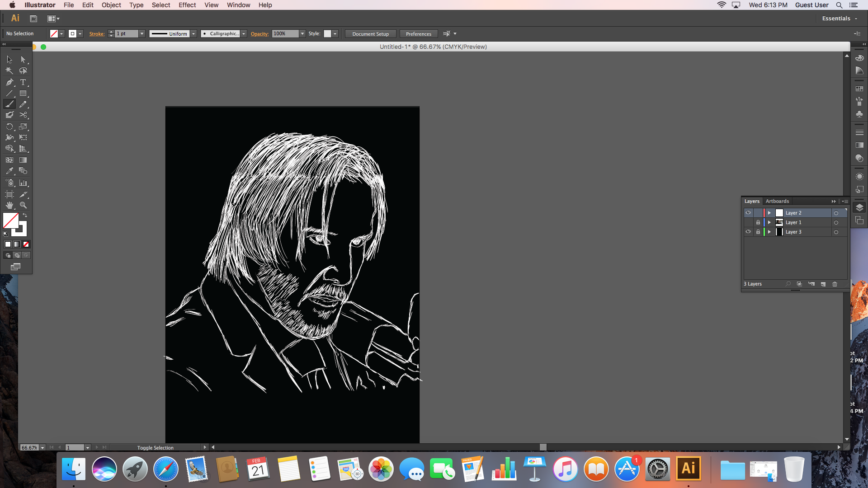Click the Preferences button

coord(418,34)
